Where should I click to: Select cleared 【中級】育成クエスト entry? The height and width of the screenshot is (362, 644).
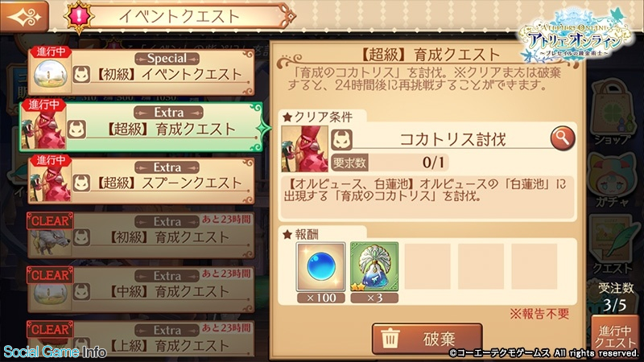(x=142, y=290)
